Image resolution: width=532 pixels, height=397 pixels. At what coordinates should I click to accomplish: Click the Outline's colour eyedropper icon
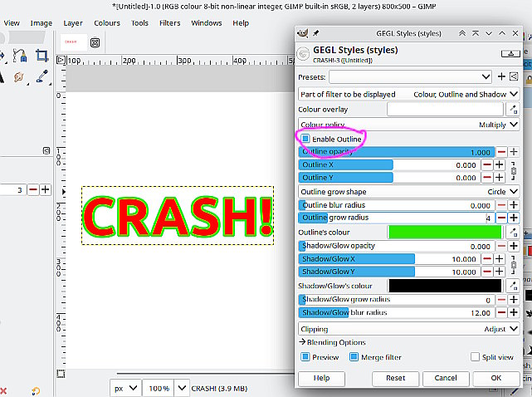513,232
